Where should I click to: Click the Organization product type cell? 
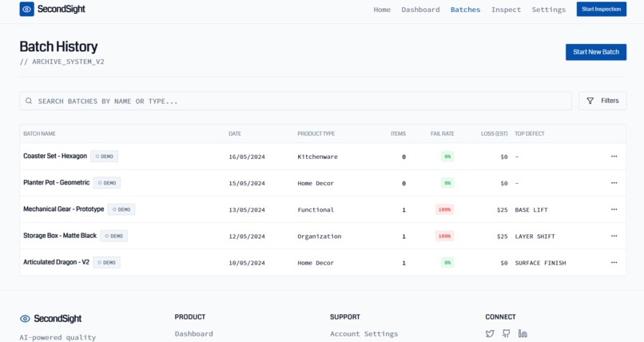[320, 237]
